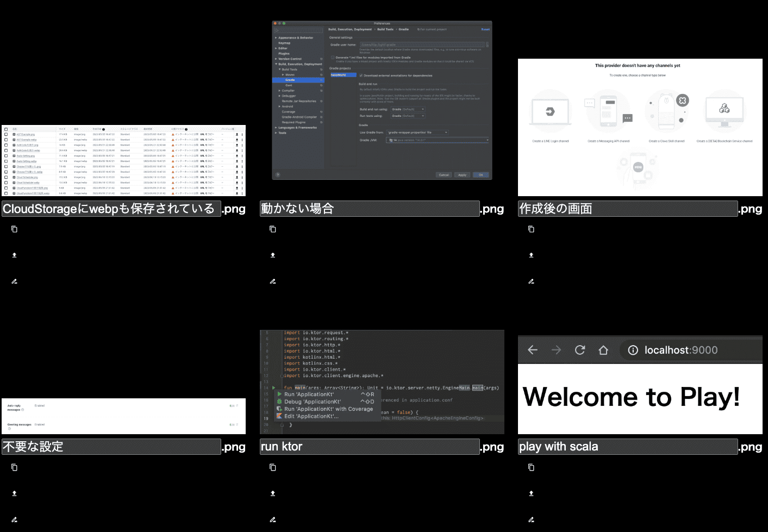Viewport: 768px width, 532px height.
Task: Edit pencil icon under 動かない場合 image
Action: [273, 281]
